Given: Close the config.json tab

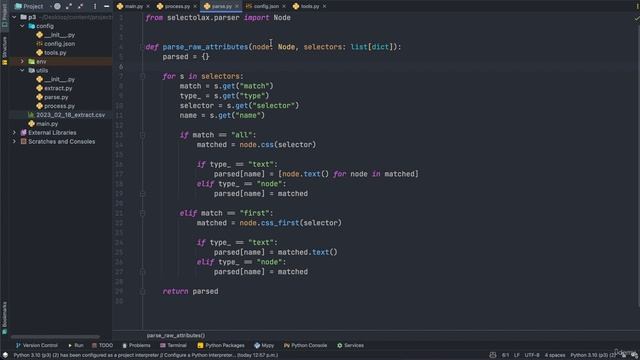Looking at the screenshot, I should point(284,6).
